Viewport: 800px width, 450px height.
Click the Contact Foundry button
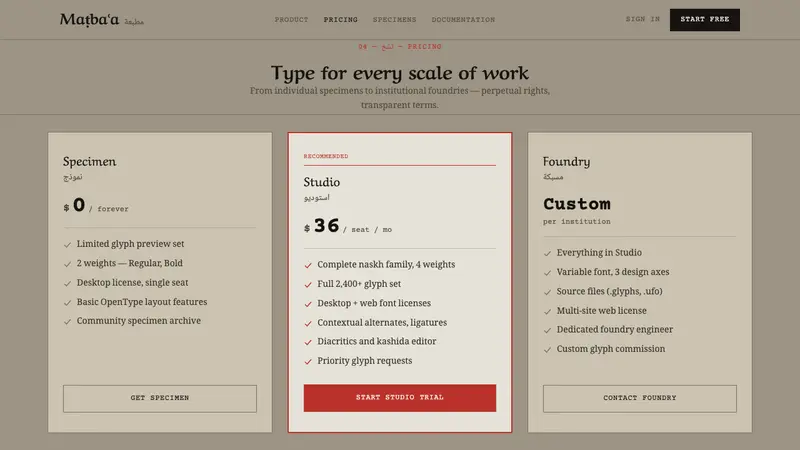[639, 398]
